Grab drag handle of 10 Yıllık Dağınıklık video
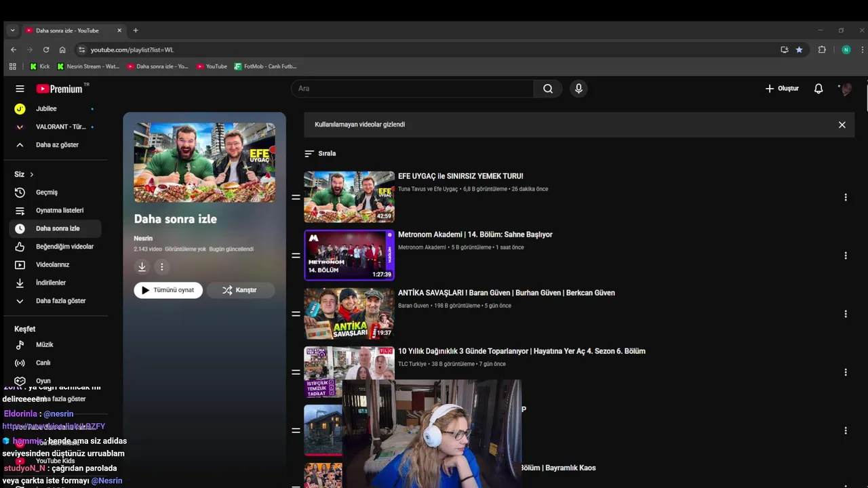 click(x=296, y=372)
